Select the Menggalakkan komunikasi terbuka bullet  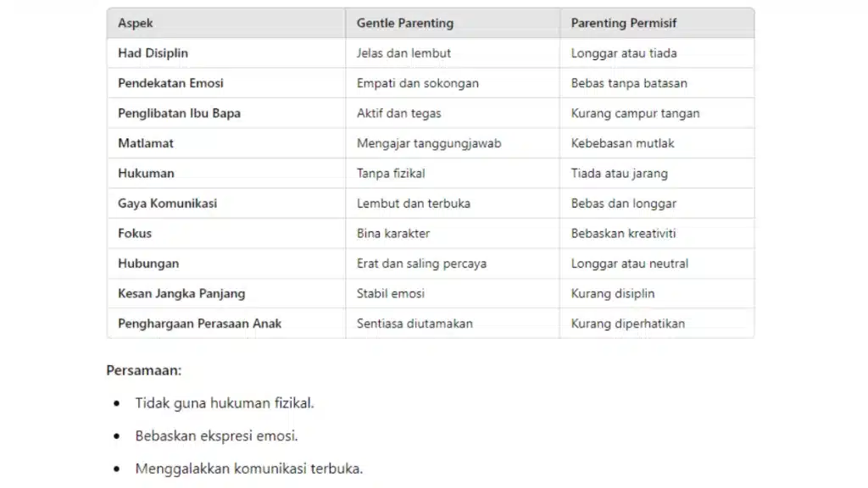pyautogui.click(x=248, y=469)
